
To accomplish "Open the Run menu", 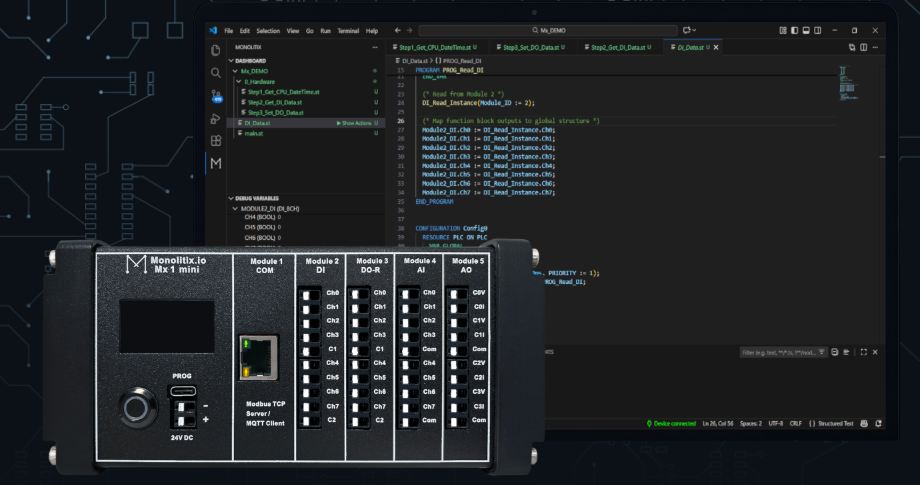I will pyautogui.click(x=326, y=31).
